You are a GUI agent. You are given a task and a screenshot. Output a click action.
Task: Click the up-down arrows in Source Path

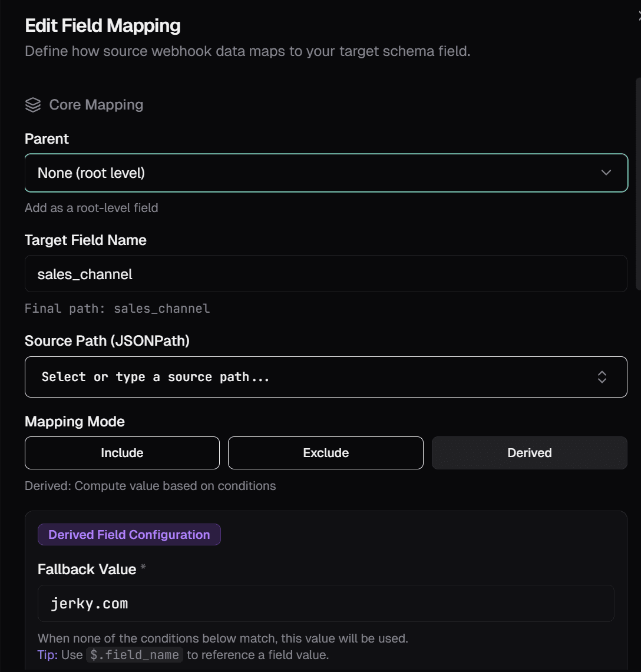pos(602,377)
